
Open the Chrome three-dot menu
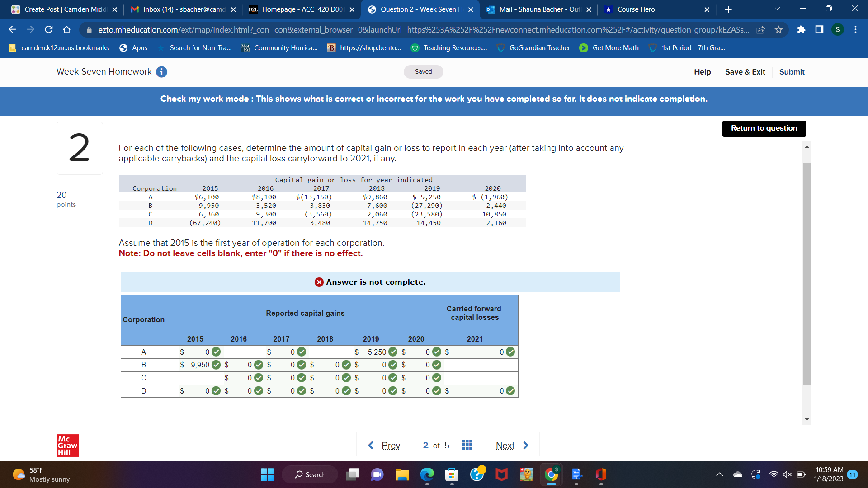pos(855,30)
